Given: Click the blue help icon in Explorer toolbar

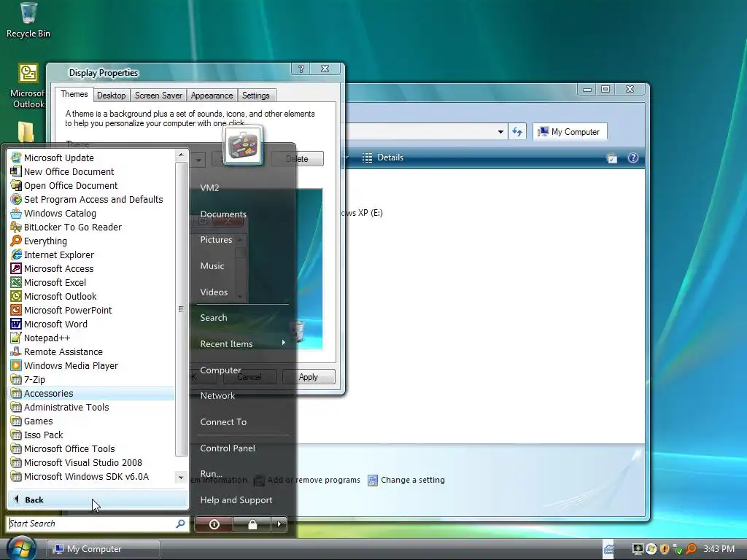Looking at the screenshot, I should click(x=632, y=157).
